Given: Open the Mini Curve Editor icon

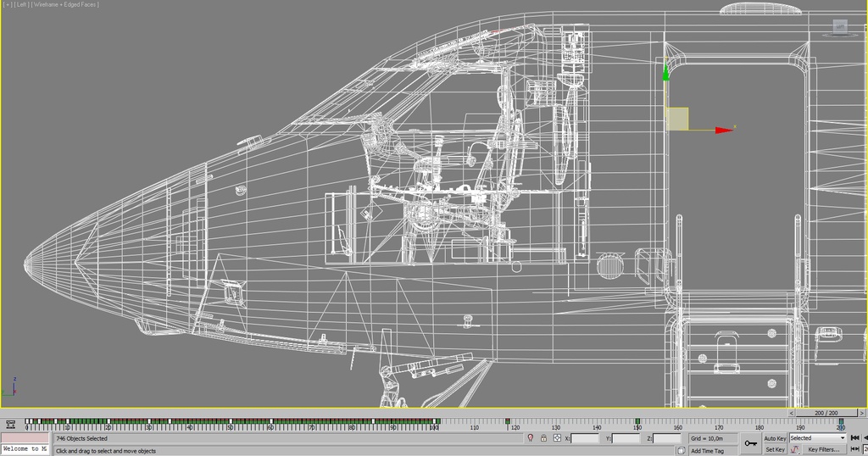Looking at the screenshot, I should click(10, 423).
